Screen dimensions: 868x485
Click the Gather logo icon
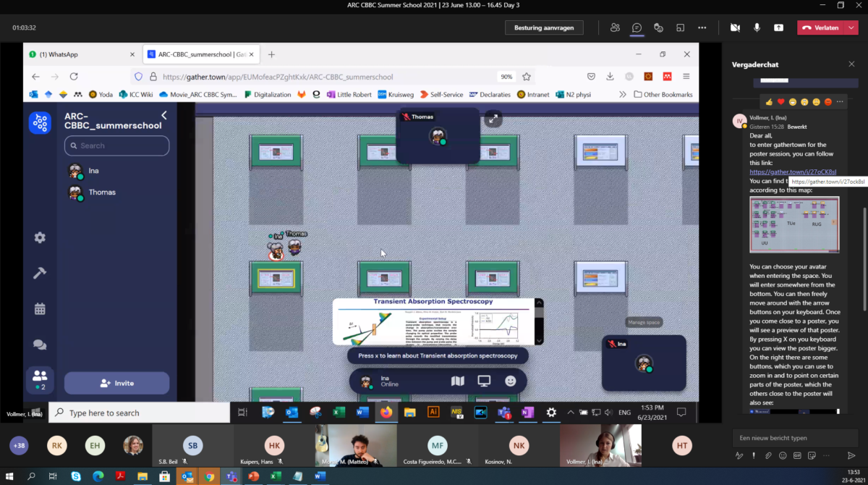tap(40, 123)
